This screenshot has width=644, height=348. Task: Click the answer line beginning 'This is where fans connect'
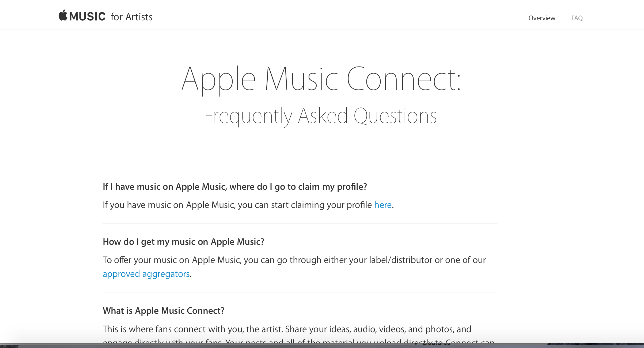click(x=287, y=329)
